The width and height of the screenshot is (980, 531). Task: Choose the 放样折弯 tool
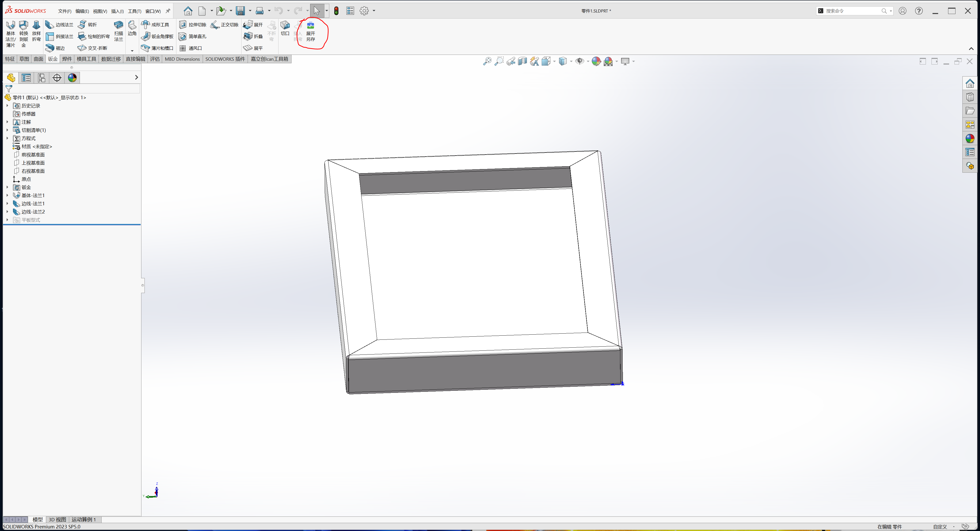tap(36, 31)
